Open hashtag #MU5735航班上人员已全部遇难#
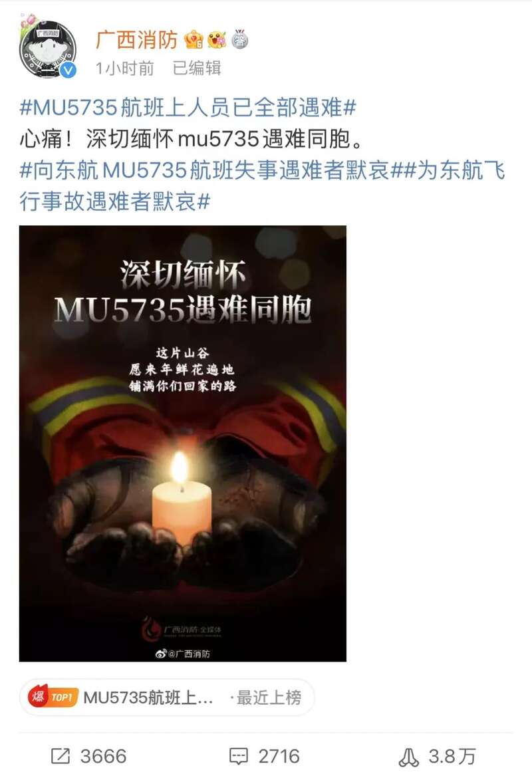The width and height of the screenshot is (532, 776). 188,108
